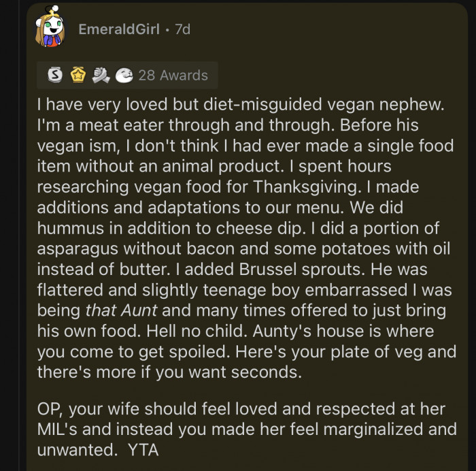Click the handshake award icon
This screenshot has height=471, width=476.
click(x=100, y=75)
